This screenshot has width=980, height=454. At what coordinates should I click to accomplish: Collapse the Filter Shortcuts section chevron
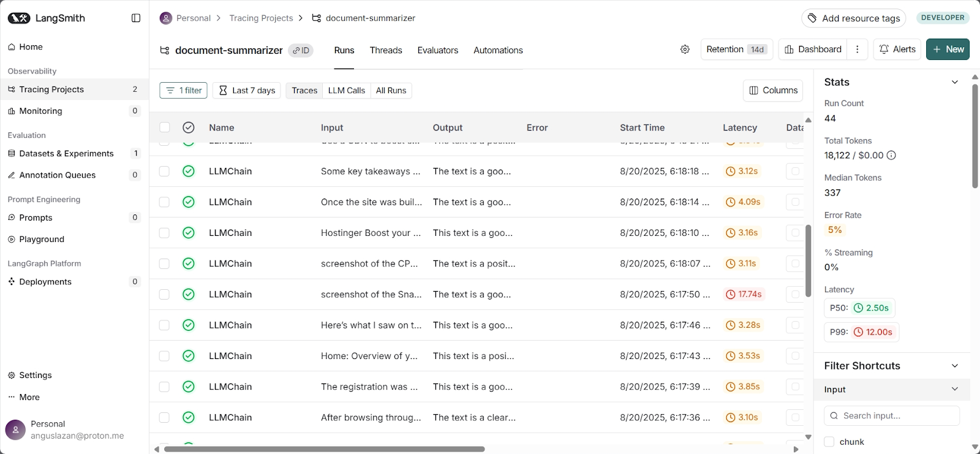pyautogui.click(x=954, y=366)
